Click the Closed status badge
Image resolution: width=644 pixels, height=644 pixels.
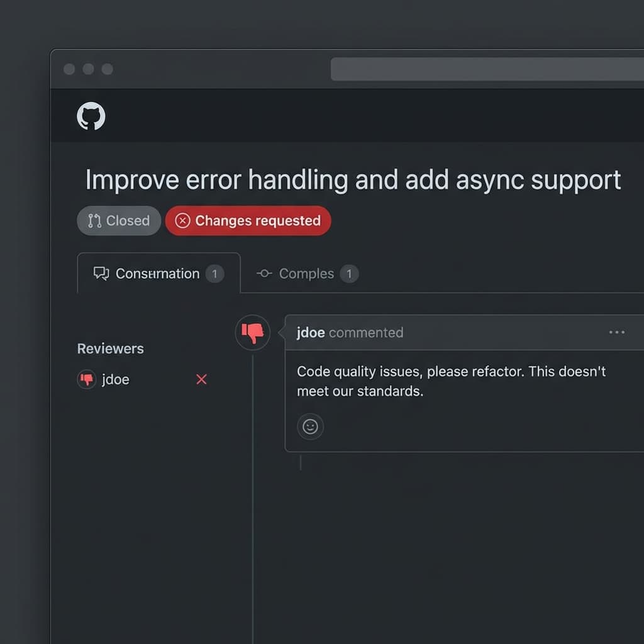point(118,220)
